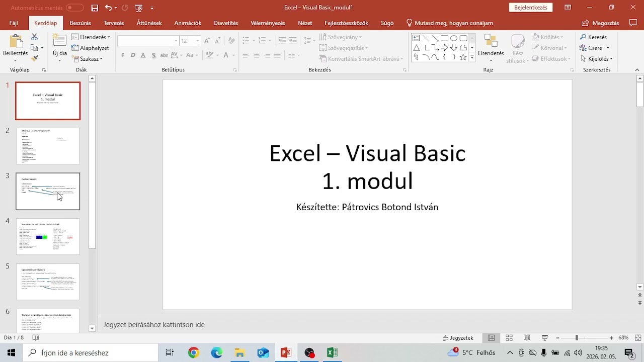
Task: Select the star shape in gallery
Action: [463, 57]
